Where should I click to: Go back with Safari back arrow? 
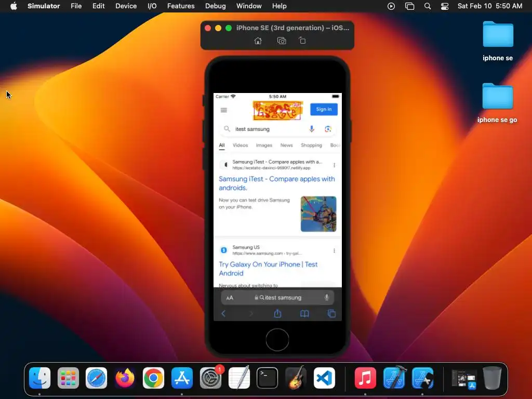pyautogui.click(x=223, y=313)
